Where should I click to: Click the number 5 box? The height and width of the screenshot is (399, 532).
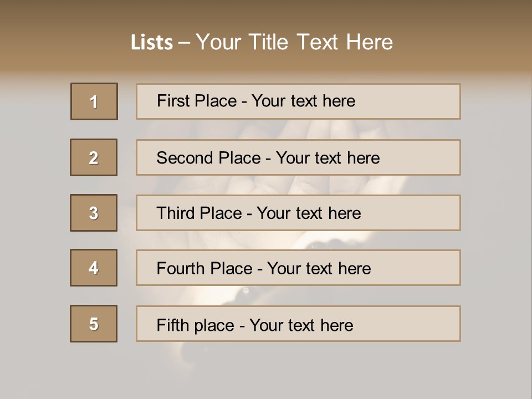[x=94, y=324]
